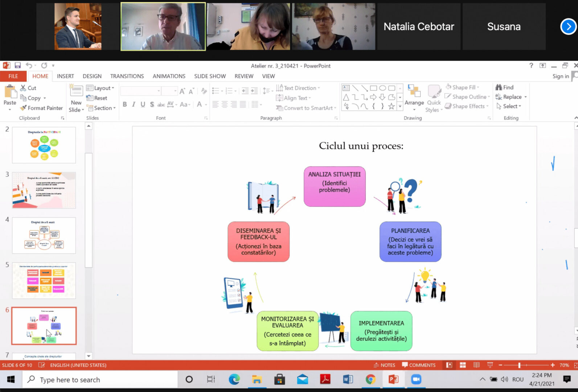This screenshot has height=392, width=578.
Task: Click the Repeat icon in quick access toolbar
Action: [x=44, y=65]
